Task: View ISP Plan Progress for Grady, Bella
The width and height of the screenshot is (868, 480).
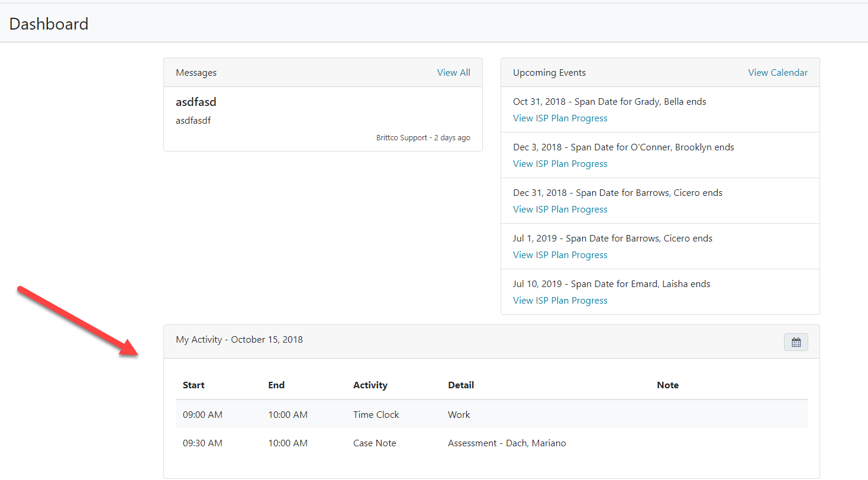Action: point(560,118)
